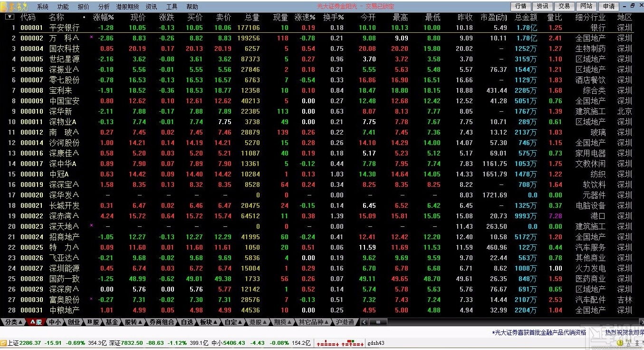Image resolution: width=644 pixels, height=350 pixels.
Task: Switch to the 基金 tab
Action: click(112, 322)
